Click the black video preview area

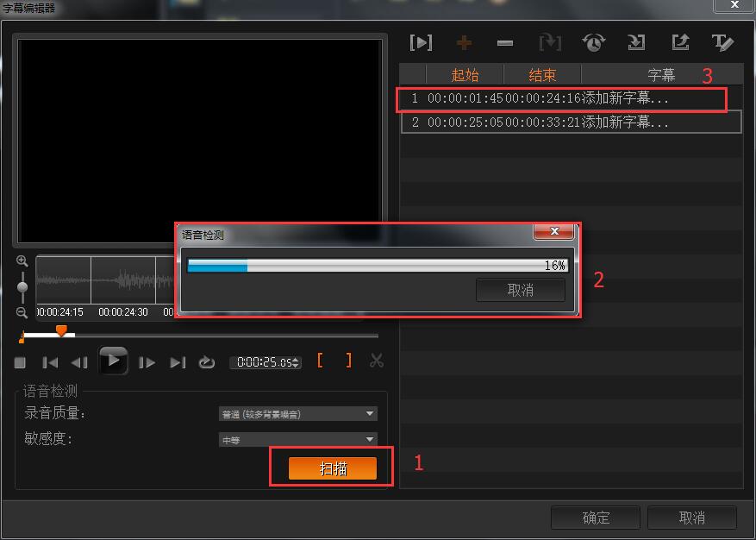tap(200, 140)
